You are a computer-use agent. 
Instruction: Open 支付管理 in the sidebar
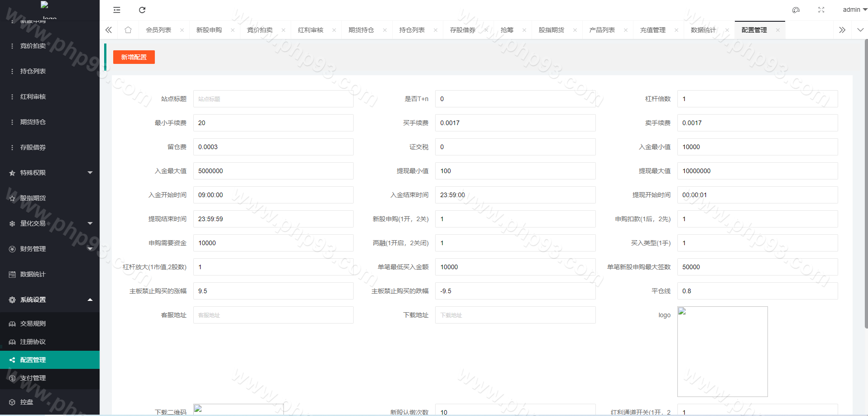coord(33,378)
